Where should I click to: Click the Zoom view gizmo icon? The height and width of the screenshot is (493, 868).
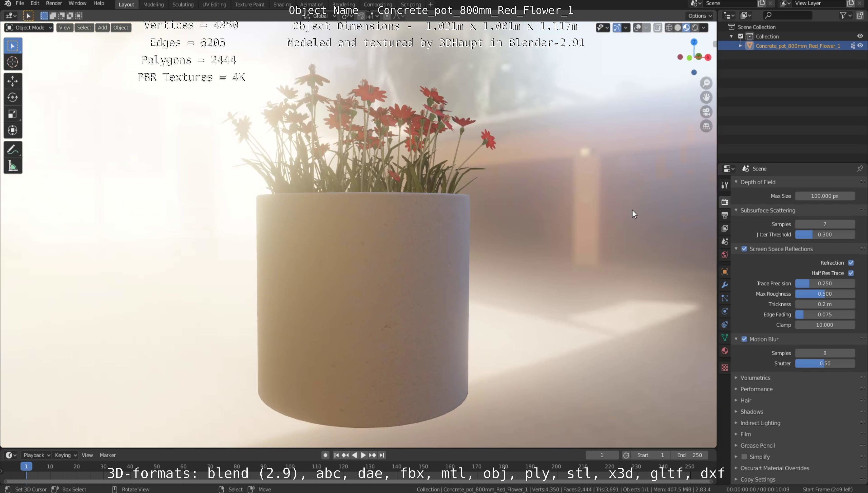(x=706, y=83)
